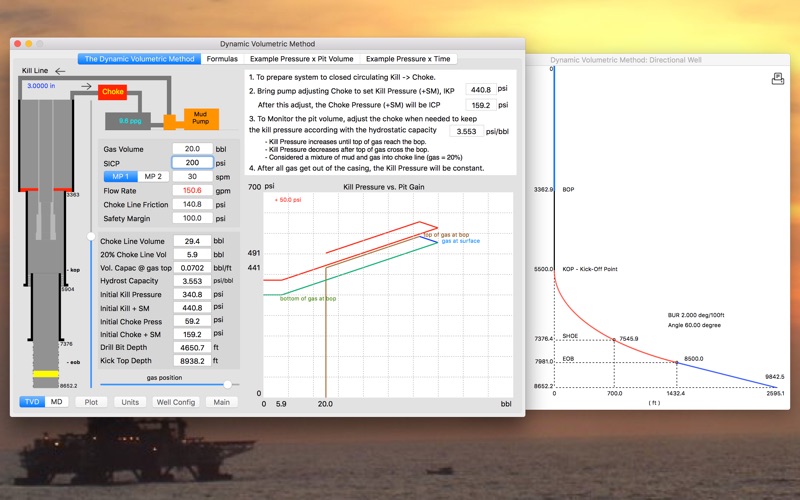Click the yellow gas kick marker in wellbore
800x500 pixels.
46,374
